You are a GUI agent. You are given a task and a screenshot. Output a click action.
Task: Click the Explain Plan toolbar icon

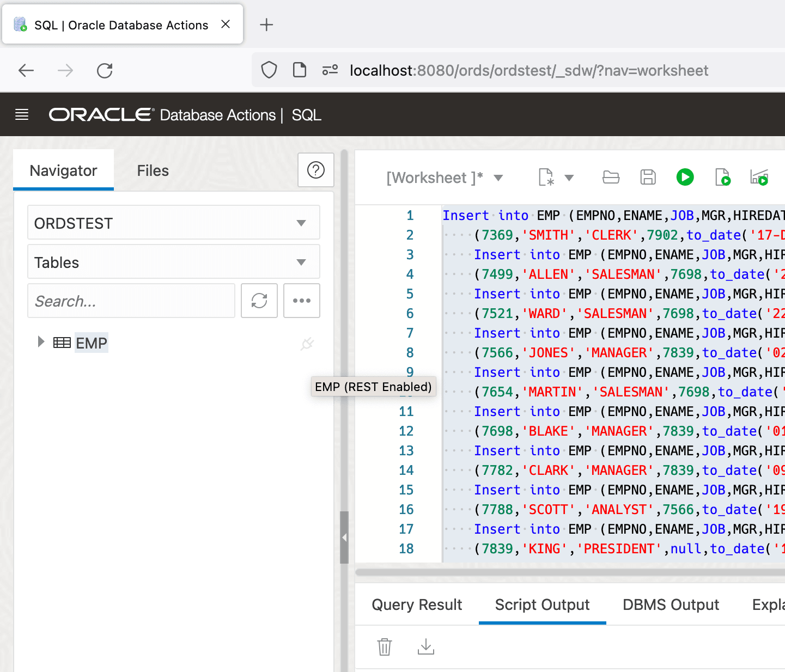click(x=759, y=177)
